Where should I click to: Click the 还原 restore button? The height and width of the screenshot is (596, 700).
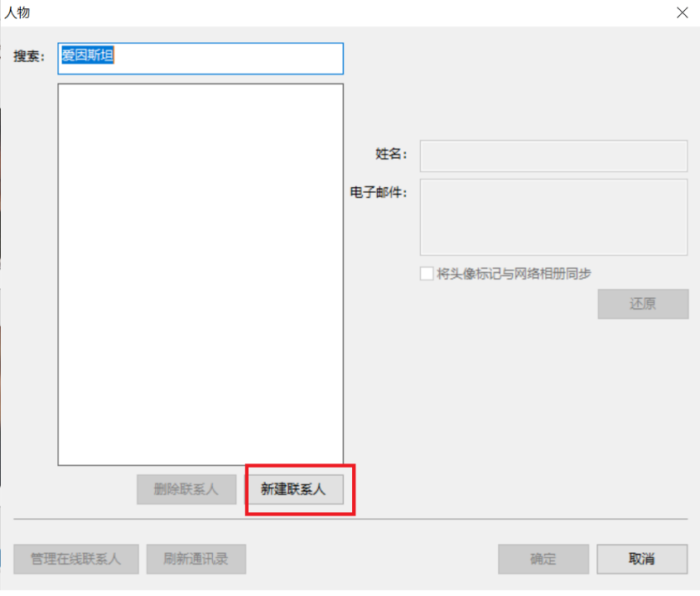(643, 304)
